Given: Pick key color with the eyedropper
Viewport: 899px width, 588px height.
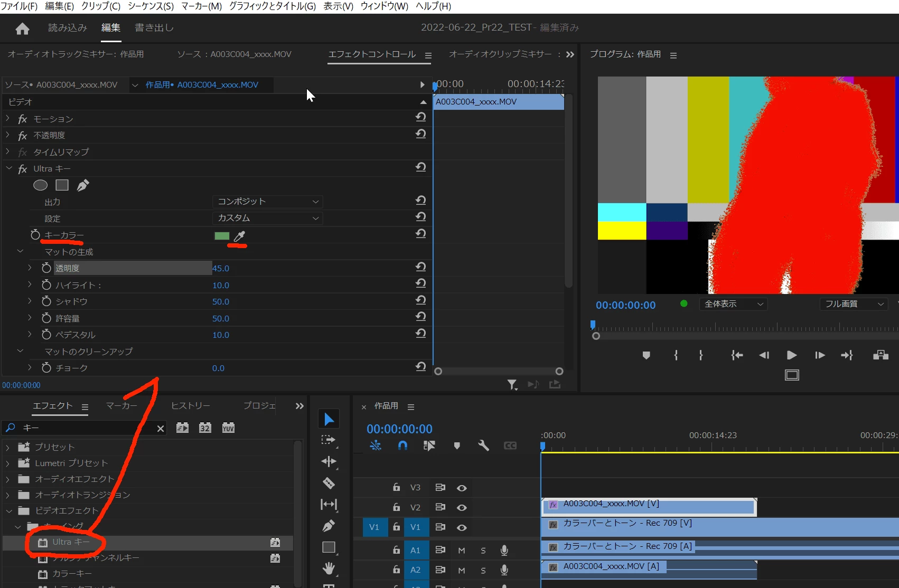Looking at the screenshot, I should pos(239,236).
